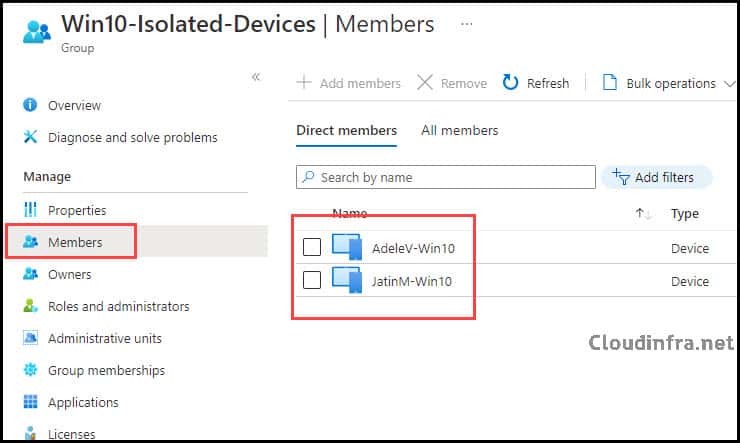Open the Bulk operations menu

[x=669, y=84]
